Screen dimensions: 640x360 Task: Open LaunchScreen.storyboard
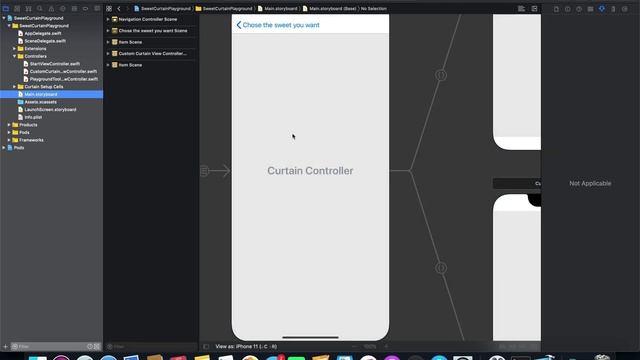coord(51,109)
